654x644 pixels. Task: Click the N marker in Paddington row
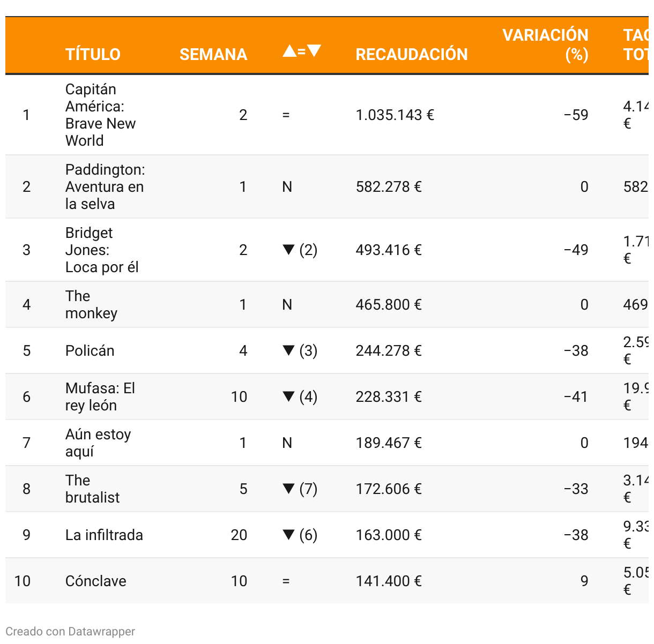[287, 186]
